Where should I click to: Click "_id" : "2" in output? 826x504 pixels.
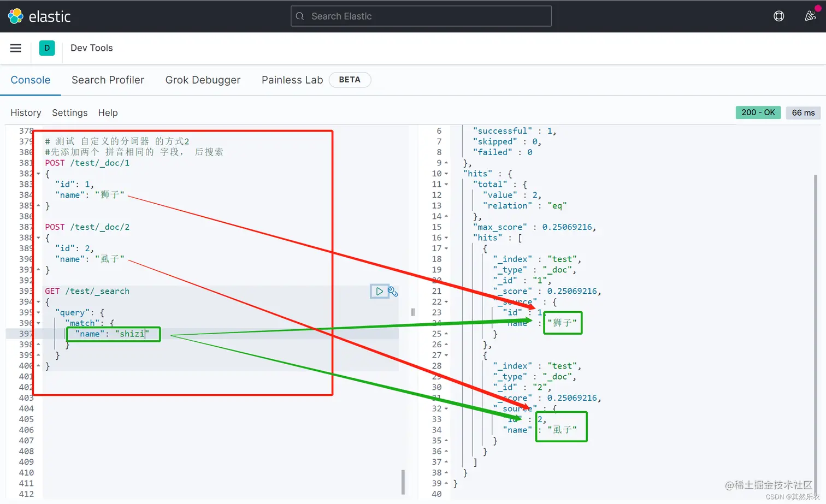[522, 388]
